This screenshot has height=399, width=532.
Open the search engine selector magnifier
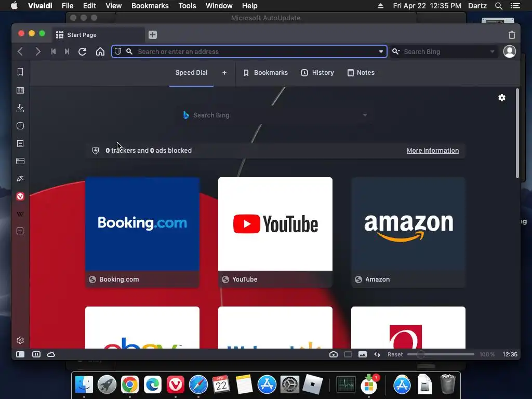pos(396,51)
